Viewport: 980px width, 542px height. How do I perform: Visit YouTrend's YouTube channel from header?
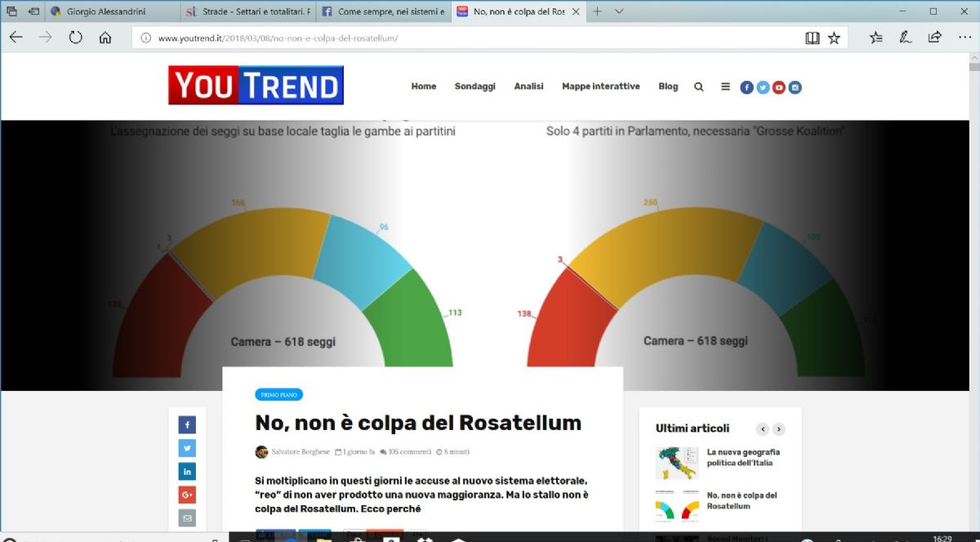pyautogui.click(x=779, y=87)
